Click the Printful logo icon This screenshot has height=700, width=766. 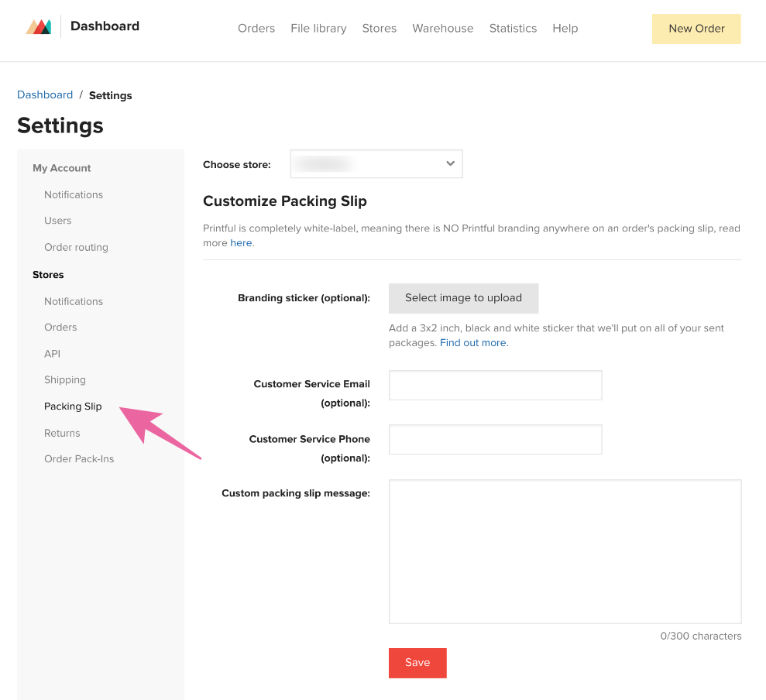point(39,27)
